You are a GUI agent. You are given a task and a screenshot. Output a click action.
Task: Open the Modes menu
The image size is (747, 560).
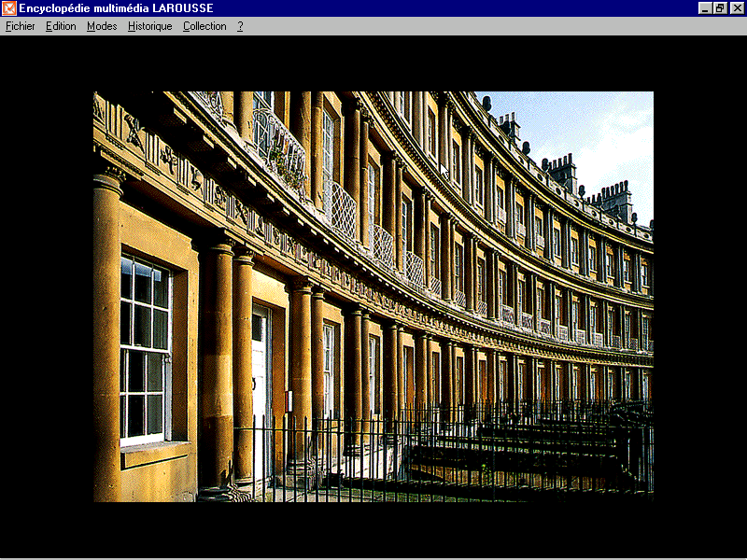pos(102,27)
